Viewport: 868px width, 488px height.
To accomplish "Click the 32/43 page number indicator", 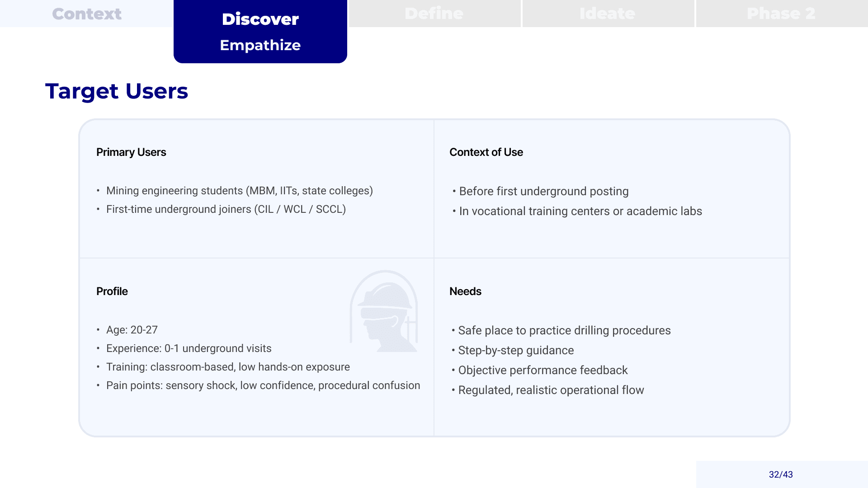I will (x=781, y=474).
